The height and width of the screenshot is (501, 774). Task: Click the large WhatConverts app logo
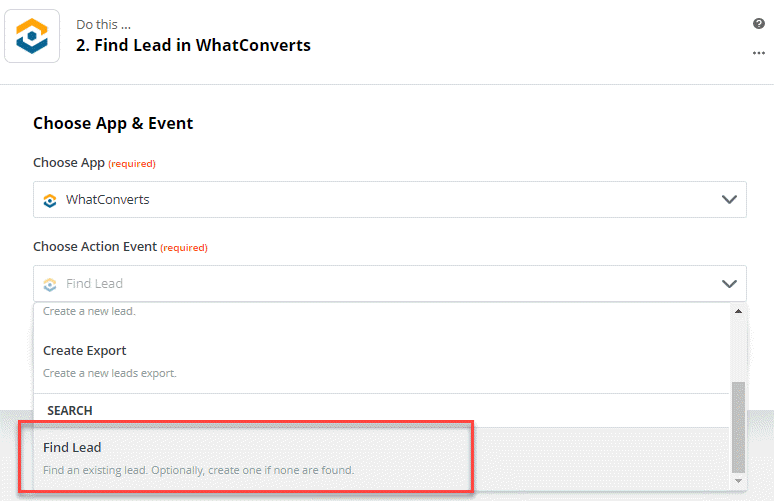tap(32, 36)
